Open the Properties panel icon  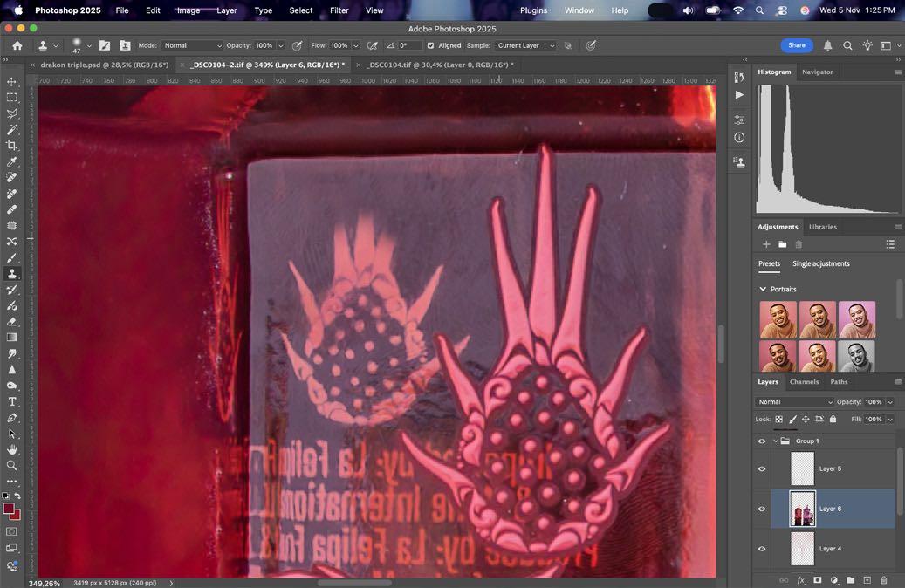(x=739, y=120)
